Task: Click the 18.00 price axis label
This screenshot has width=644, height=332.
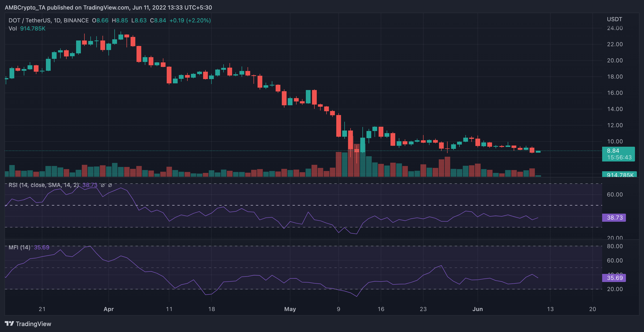Action: pyautogui.click(x=615, y=76)
